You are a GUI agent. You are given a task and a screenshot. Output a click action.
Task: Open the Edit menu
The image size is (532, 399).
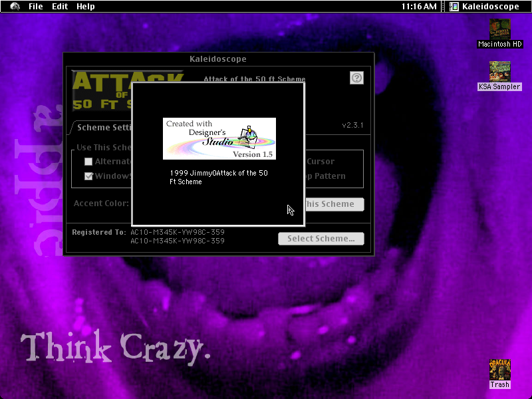60,7
